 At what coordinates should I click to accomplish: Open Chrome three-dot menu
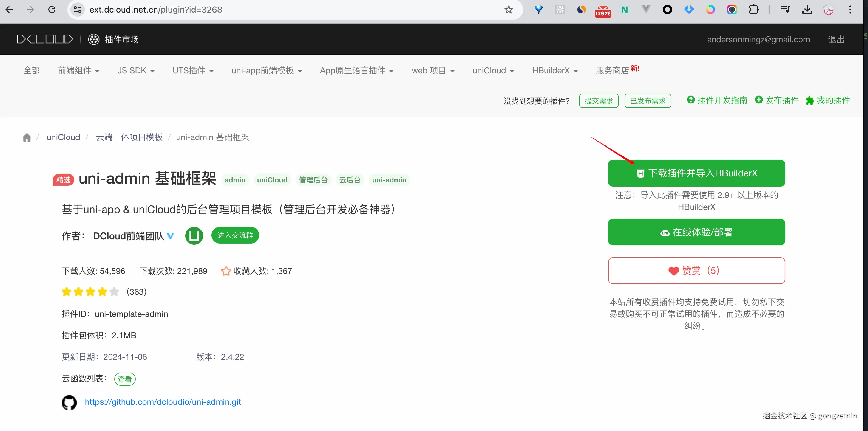(850, 10)
